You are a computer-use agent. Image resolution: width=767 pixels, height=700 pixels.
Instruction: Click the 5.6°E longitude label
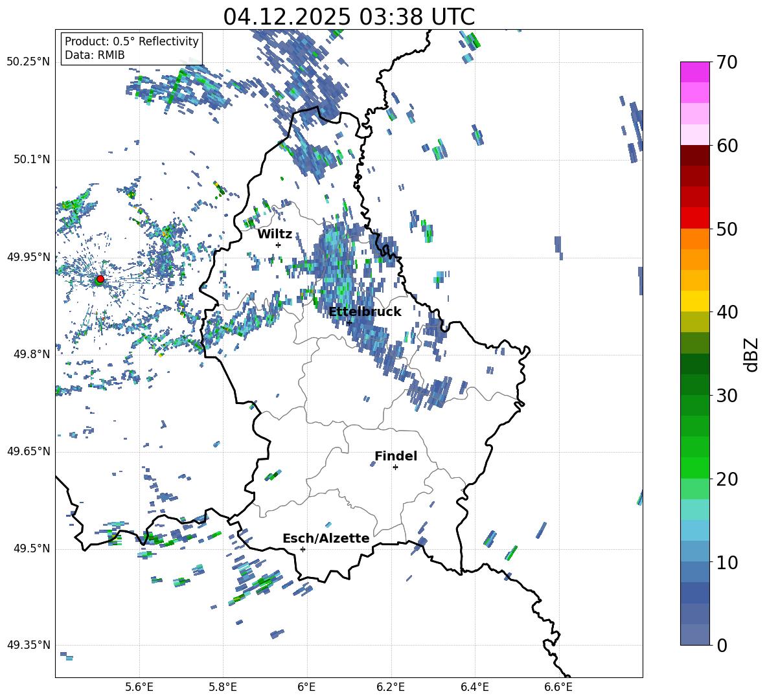tap(139, 687)
